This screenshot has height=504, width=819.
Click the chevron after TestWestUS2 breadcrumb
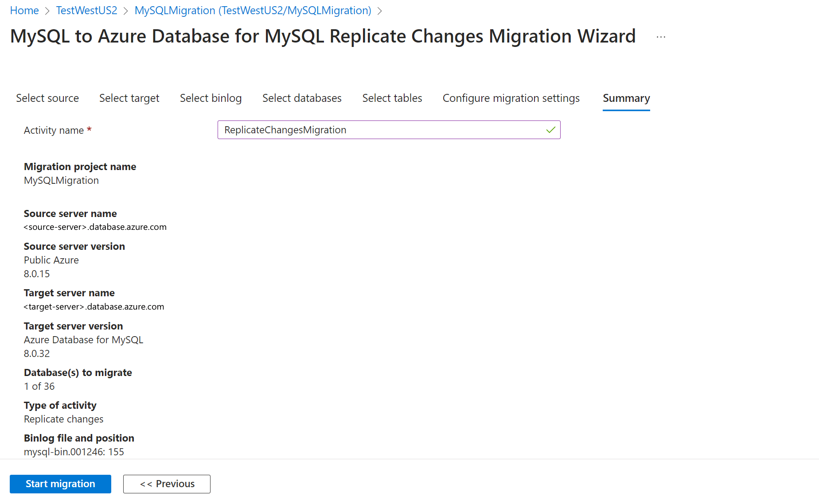126,11
